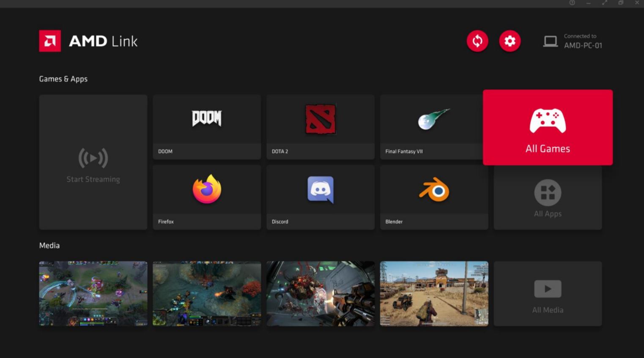Click the AMD-PC-01 connected device name

click(x=583, y=46)
